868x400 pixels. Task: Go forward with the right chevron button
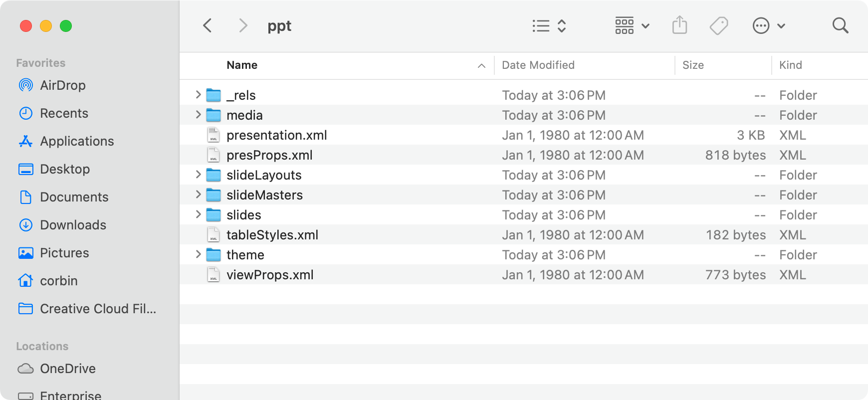click(243, 25)
